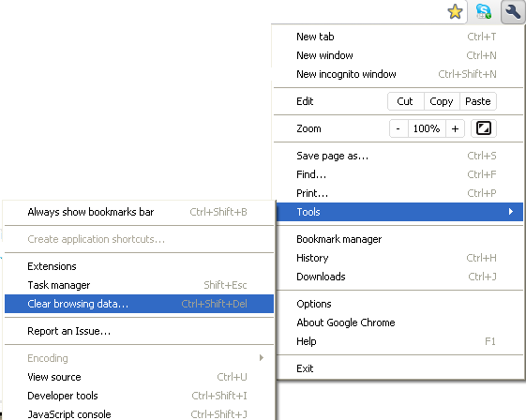This screenshot has height=420, width=526.
Task: Click the wrench menu icon
Action: pyautogui.click(x=513, y=12)
